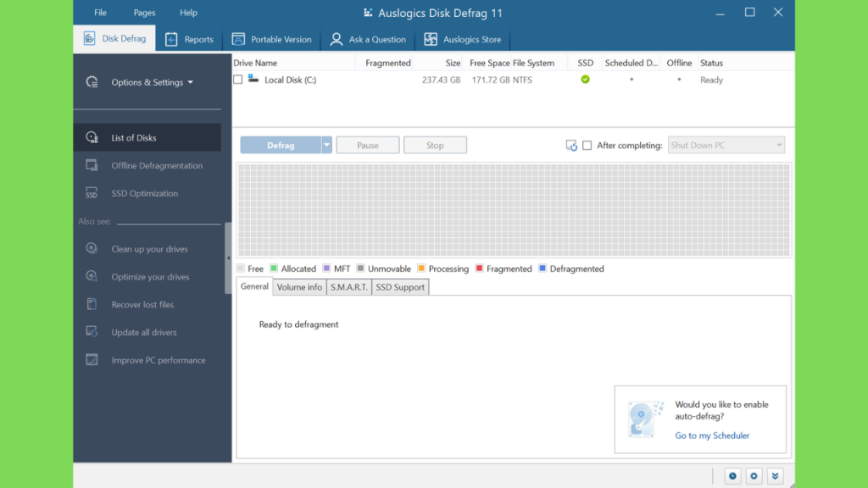Switch to the S.M.A.R.T. tab
The image size is (868, 488).
click(348, 287)
